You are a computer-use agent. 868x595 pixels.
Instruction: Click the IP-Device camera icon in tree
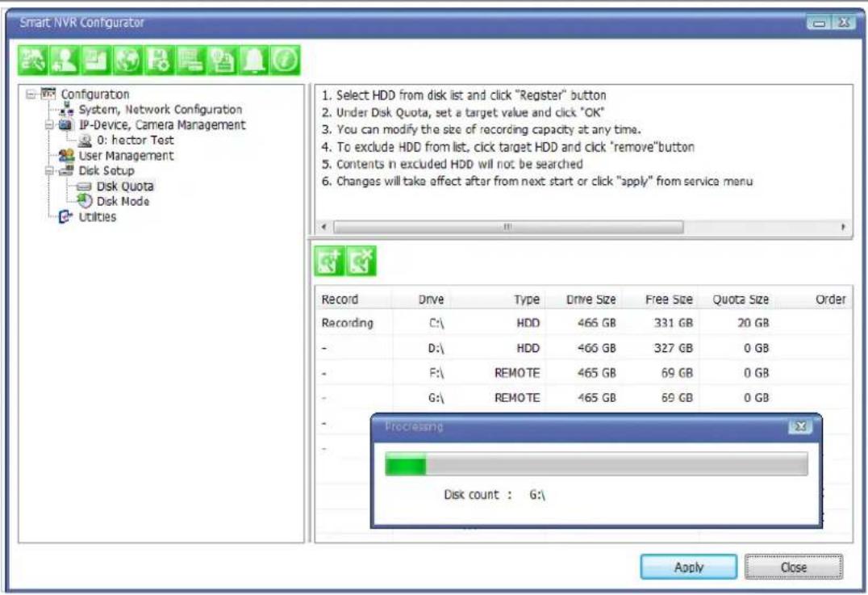coord(66,124)
